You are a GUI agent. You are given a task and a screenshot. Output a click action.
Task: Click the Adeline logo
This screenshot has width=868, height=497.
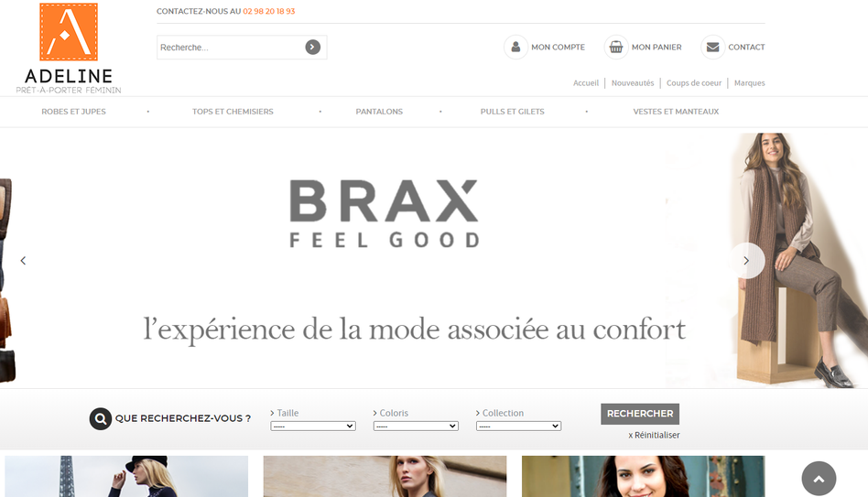coord(69,49)
